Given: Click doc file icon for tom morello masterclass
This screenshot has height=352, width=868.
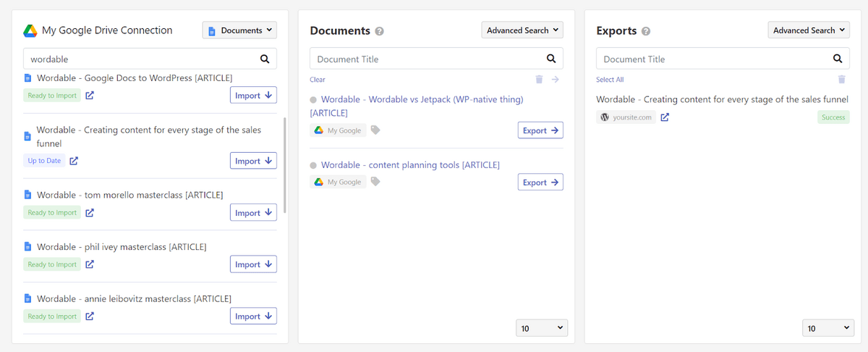Looking at the screenshot, I should point(27,195).
